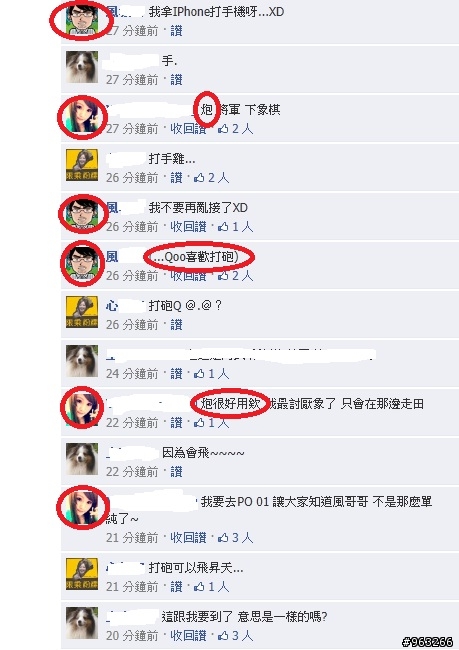Unlike via 收回讚 on '我不要再亂接了XD'

188,227
